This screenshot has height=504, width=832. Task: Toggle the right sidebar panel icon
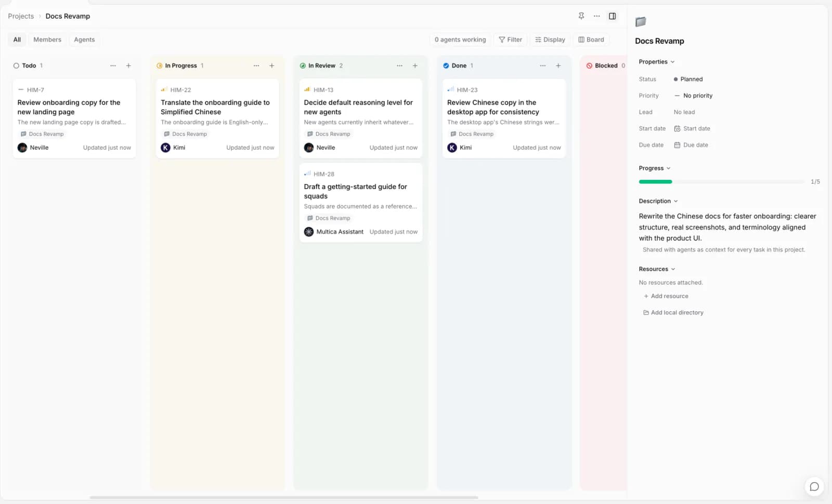(x=613, y=16)
